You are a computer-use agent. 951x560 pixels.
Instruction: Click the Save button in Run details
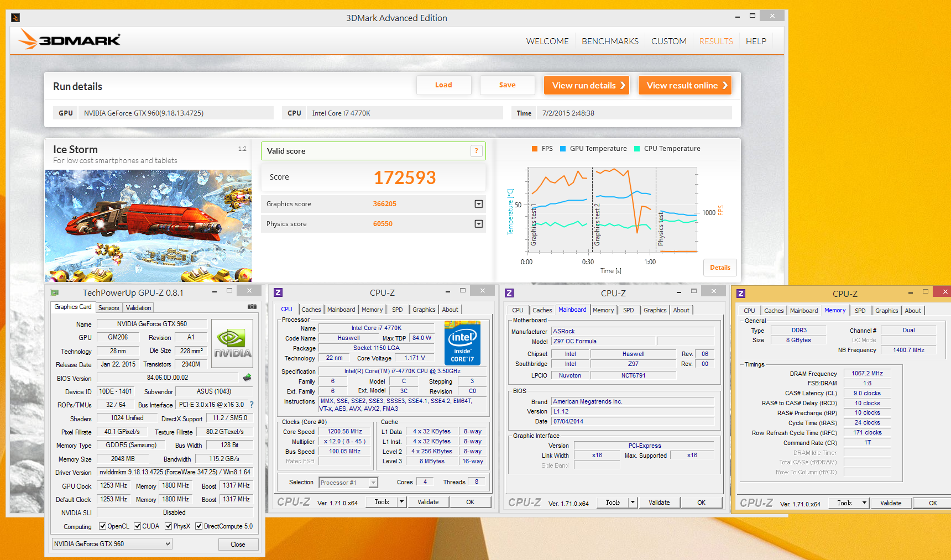pyautogui.click(x=507, y=85)
